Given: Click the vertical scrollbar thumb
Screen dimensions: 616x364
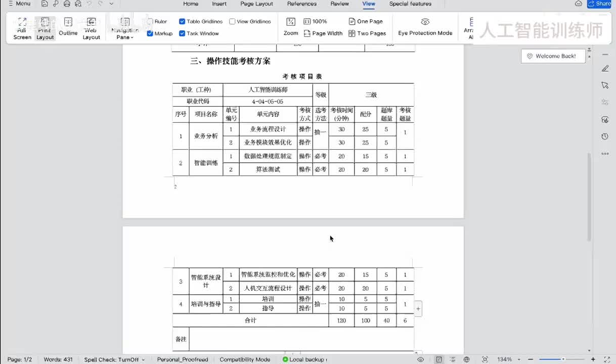Looking at the screenshot, I should 589,196.
